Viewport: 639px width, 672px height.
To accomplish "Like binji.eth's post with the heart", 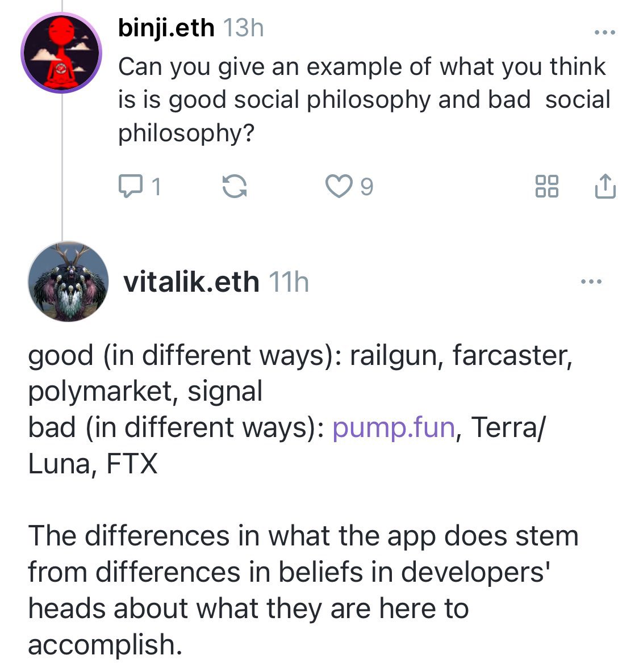I will point(339,186).
